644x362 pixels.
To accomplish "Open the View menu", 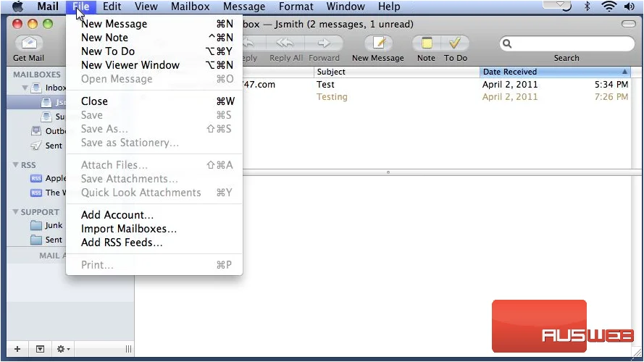I will click(146, 7).
